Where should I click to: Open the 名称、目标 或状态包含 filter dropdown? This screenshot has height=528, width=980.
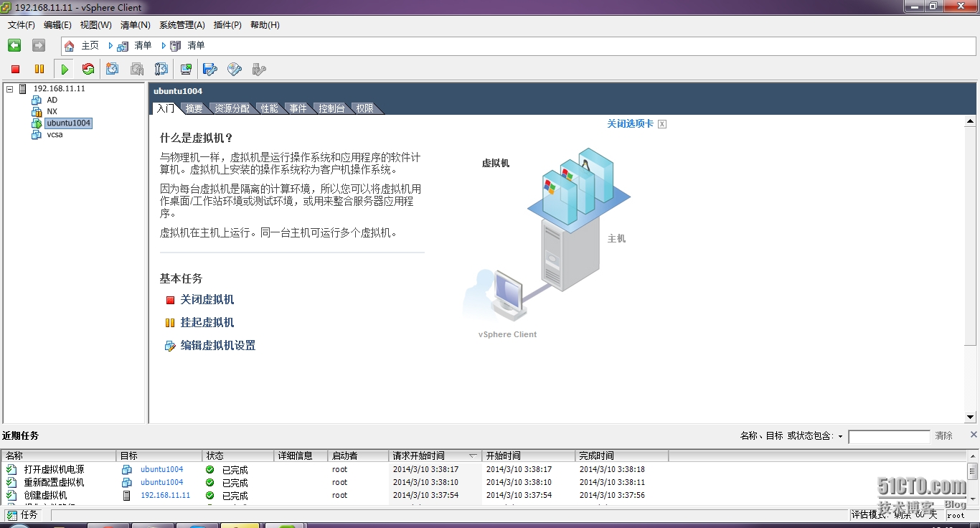(x=840, y=436)
